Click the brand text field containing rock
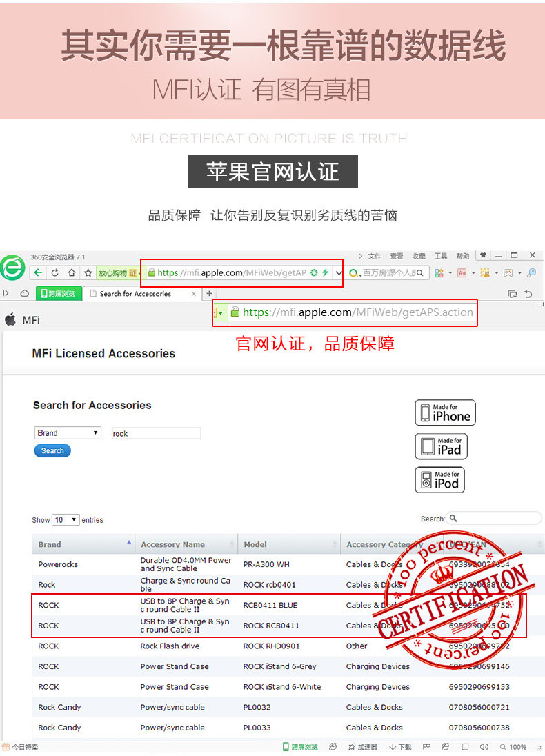 157,433
